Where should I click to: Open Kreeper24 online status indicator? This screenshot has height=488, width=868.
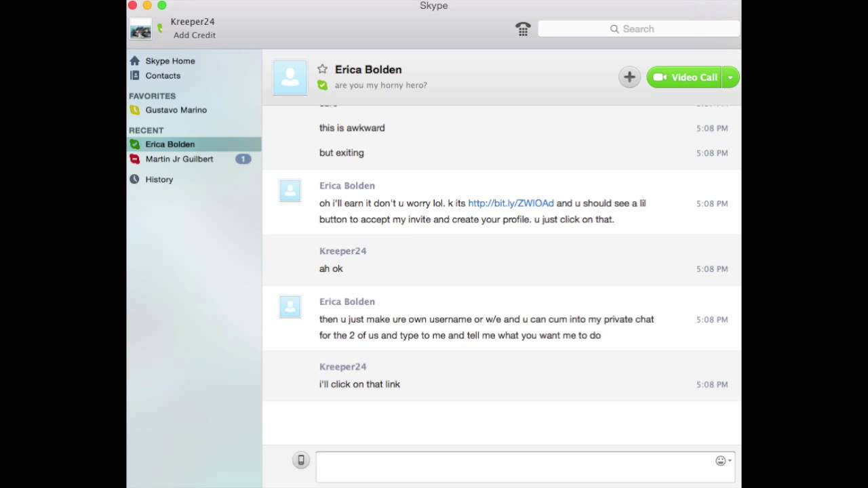tap(160, 28)
